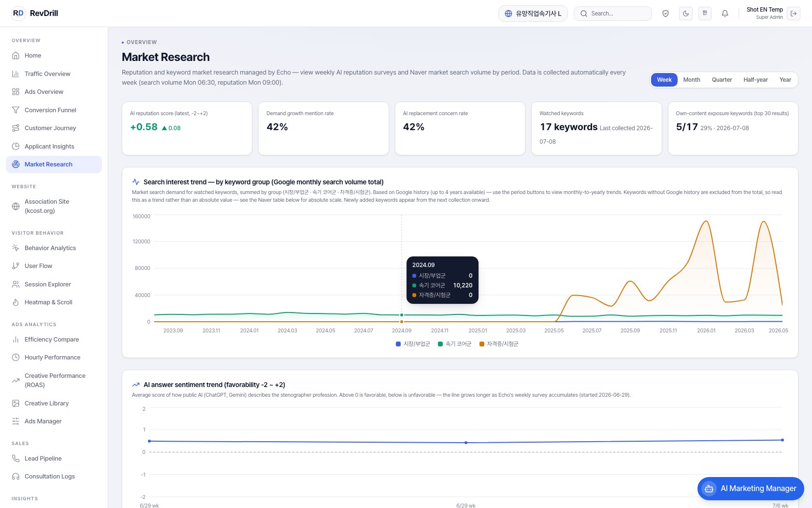Go to Customer Journey label
812x508 pixels.
point(50,128)
